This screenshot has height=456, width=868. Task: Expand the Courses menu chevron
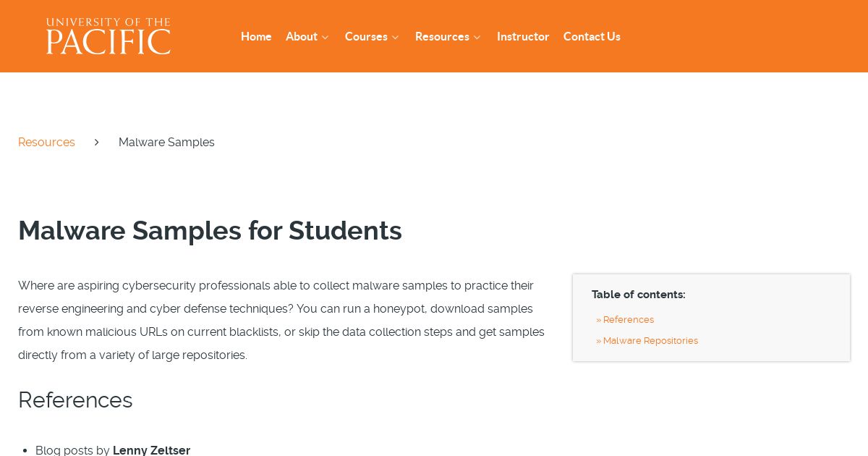396,37
